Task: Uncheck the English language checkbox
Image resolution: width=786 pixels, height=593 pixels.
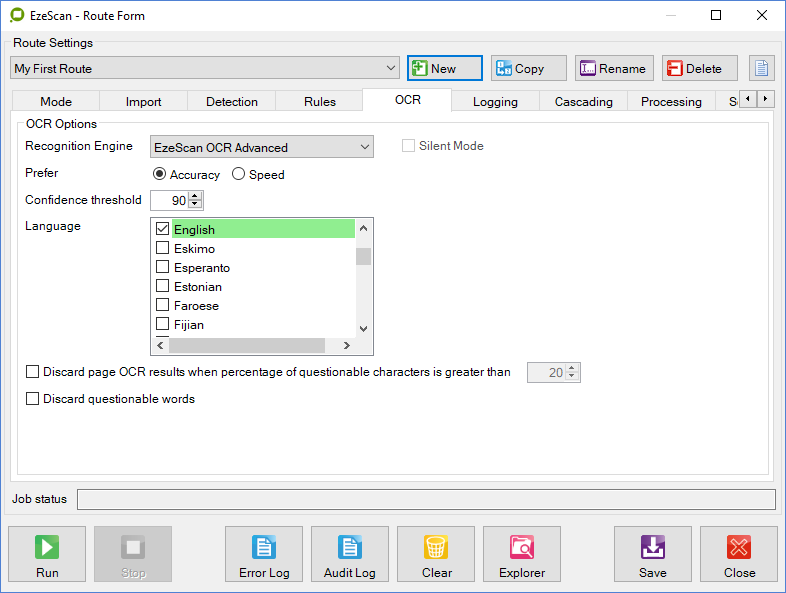Action: point(163,230)
